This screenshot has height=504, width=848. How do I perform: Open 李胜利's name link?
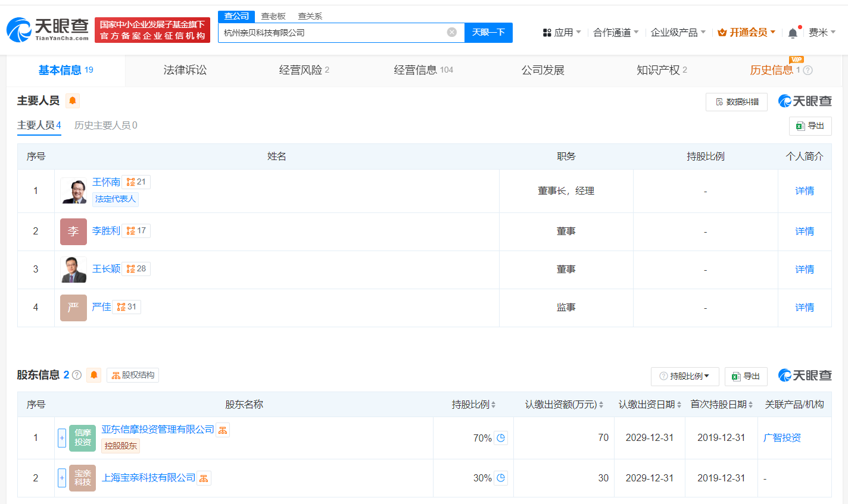pyautogui.click(x=106, y=231)
